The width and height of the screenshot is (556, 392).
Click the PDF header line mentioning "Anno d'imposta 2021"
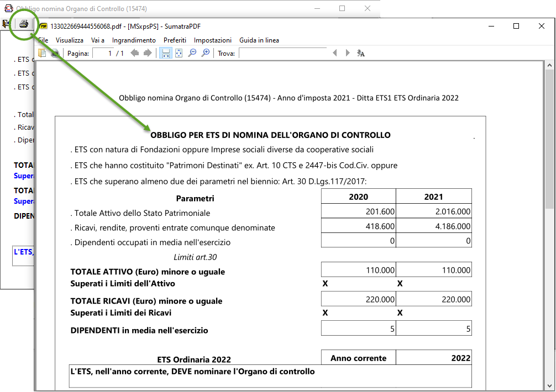point(289,98)
